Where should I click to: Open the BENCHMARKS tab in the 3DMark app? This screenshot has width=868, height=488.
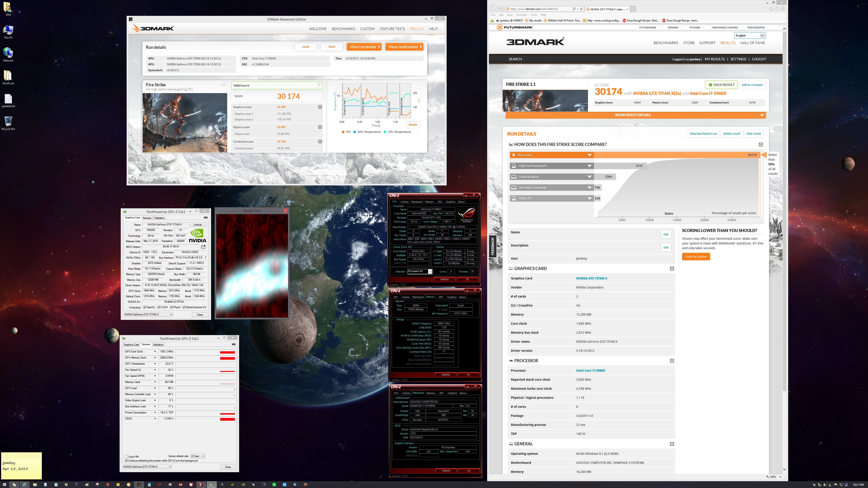[343, 29]
